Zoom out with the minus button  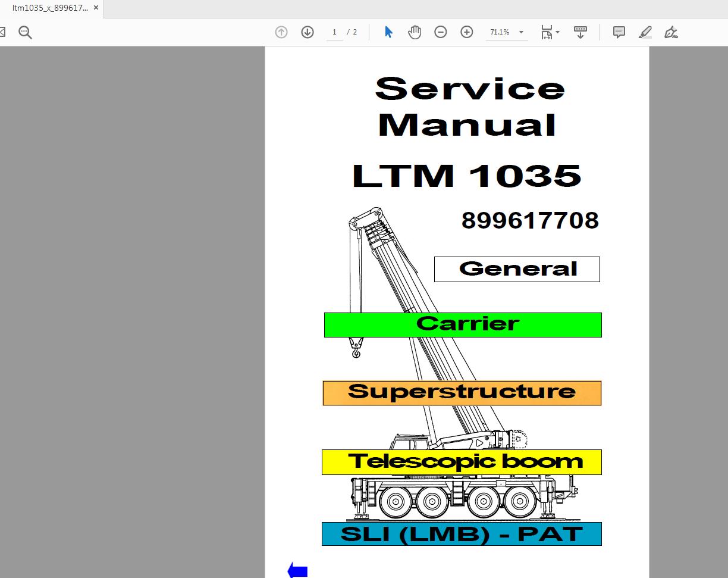(x=441, y=32)
